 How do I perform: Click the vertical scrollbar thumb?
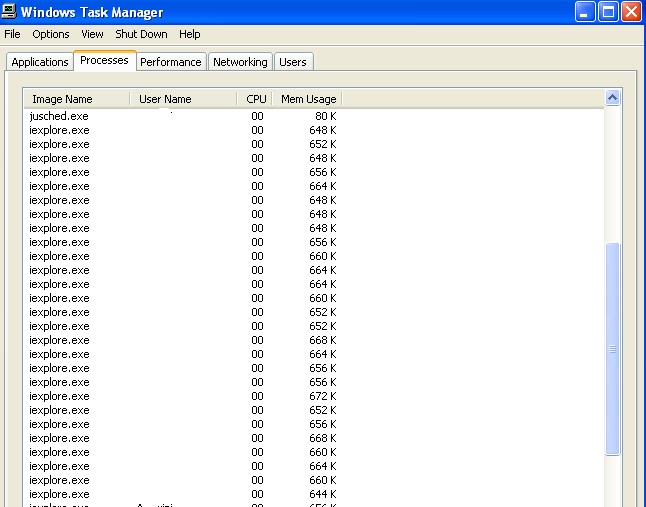(613, 349)
